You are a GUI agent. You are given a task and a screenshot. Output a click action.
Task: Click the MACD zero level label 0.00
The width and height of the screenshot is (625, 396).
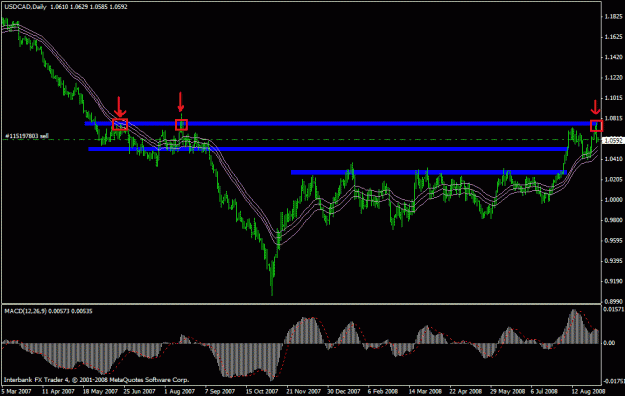pyautogui.click(x=609, y=343)
